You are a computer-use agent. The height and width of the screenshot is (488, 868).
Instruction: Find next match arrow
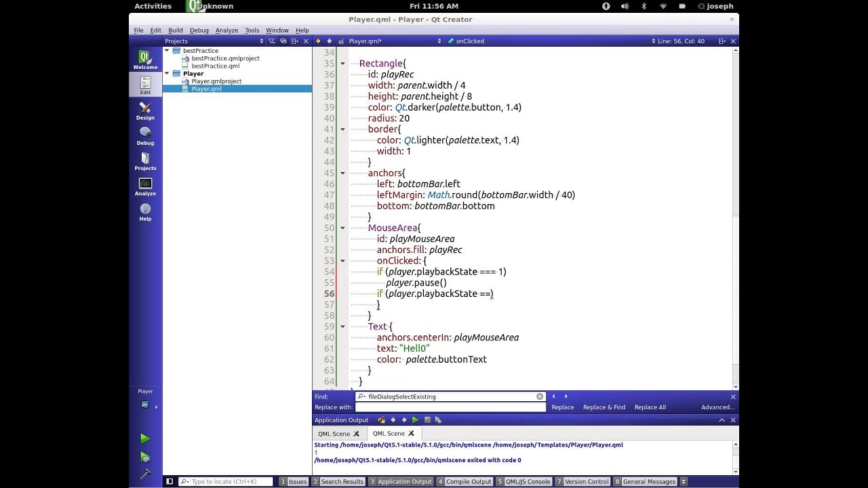click(566, 396)
